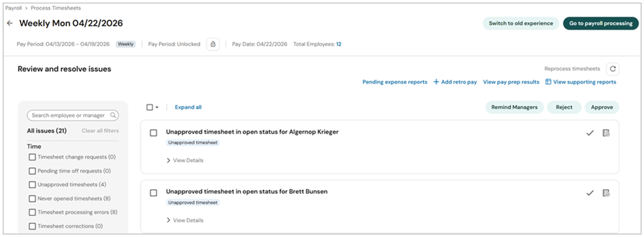The width and height of the screenshot is (644, 237).
Task: Open the timesheet icon for Algernop Krieger
Action: click(x=606, y=133)
